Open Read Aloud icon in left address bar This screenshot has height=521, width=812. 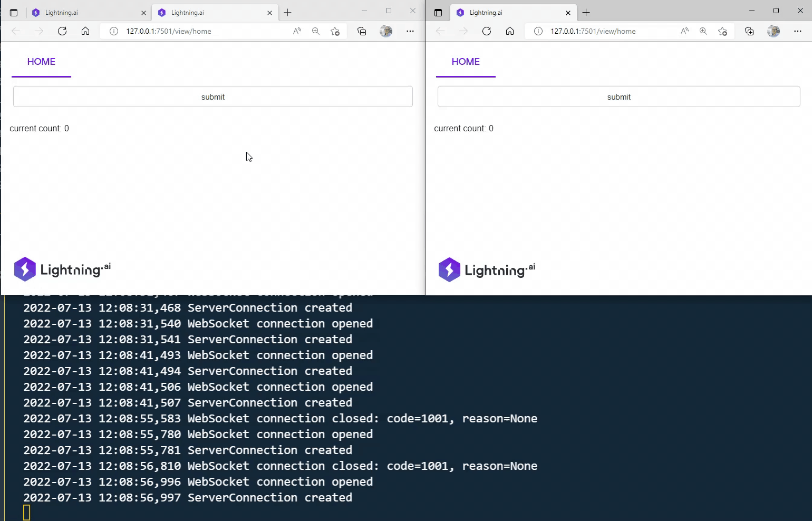[x=297, y=31]
